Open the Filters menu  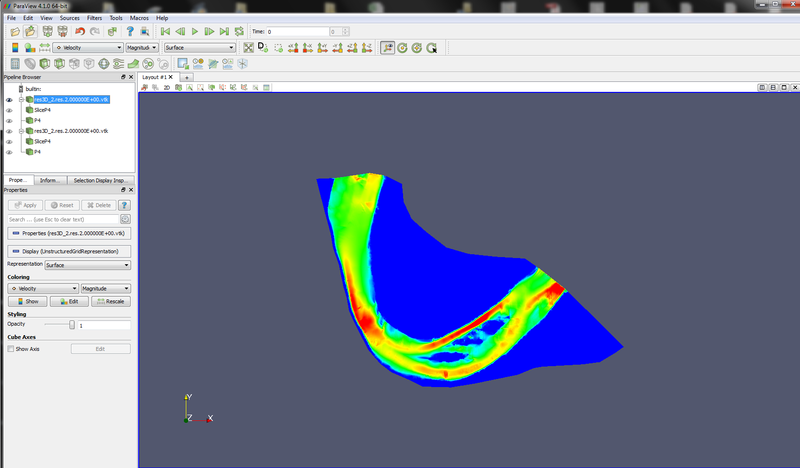coord(95,18)
